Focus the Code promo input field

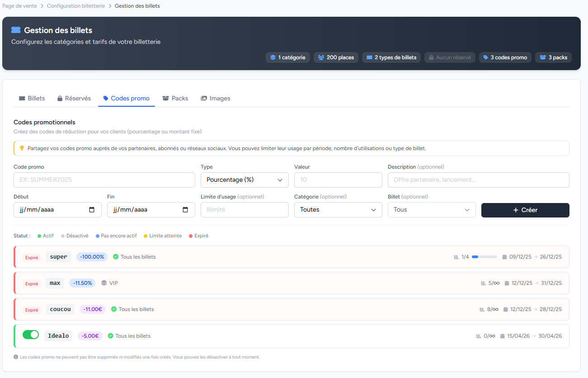coord(104,180)
